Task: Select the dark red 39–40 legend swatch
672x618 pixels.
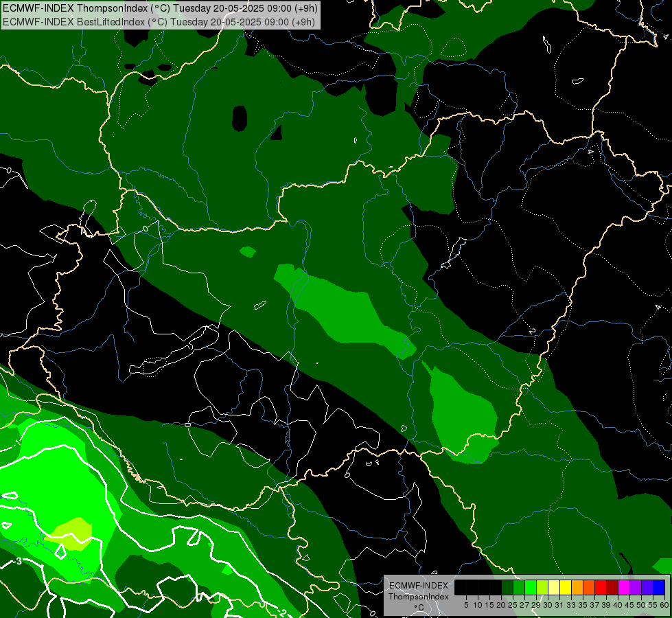Action: point(612,587)
